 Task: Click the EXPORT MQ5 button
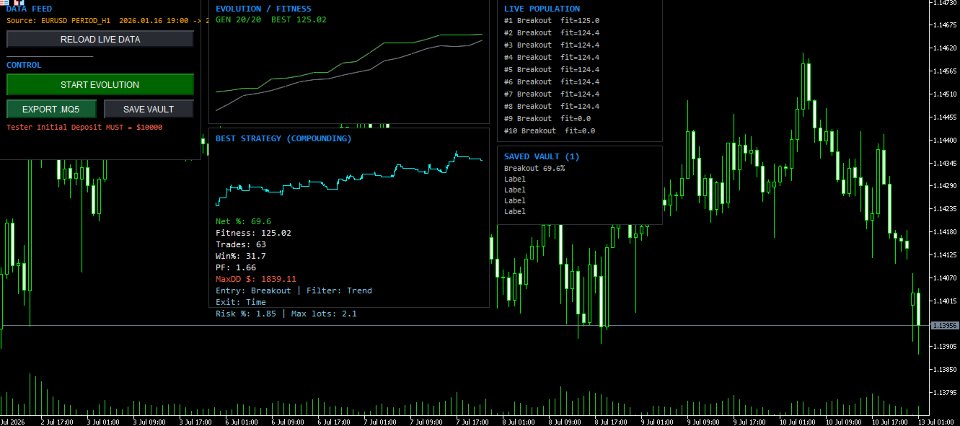point(51,110)
